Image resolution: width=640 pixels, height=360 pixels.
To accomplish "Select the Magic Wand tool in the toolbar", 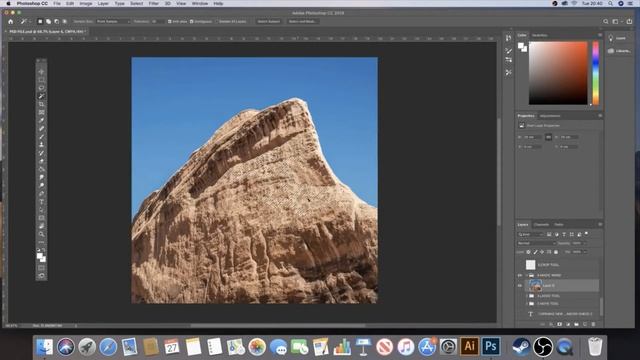I will (41, 96).
